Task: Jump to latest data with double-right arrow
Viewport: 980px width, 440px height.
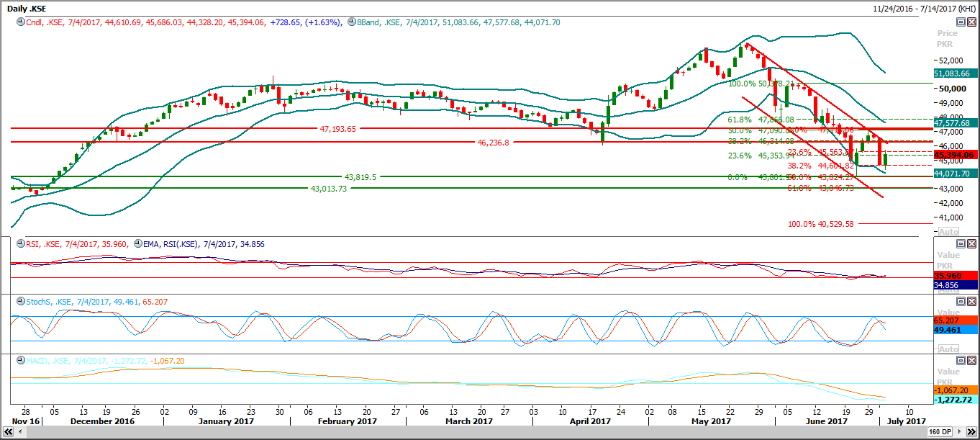Action: pyautogui.click(x=972, y=432)
